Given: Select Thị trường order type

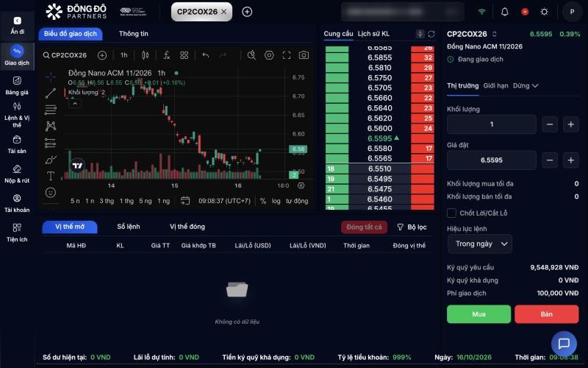Looking at the screenshot, I should click(x=463, y=85).
